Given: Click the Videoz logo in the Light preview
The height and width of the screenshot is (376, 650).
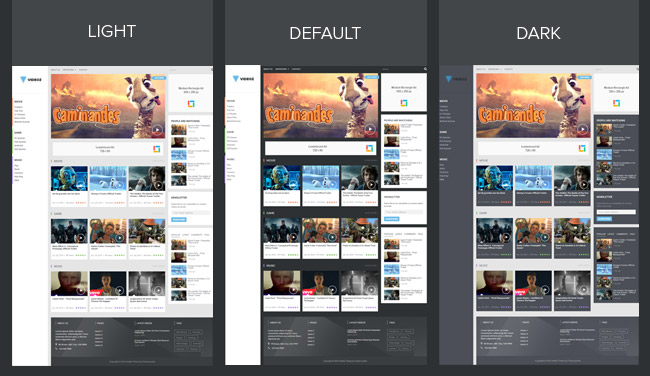Looking at the screenshot, I should pyautogui.click(x=31, y=79).
